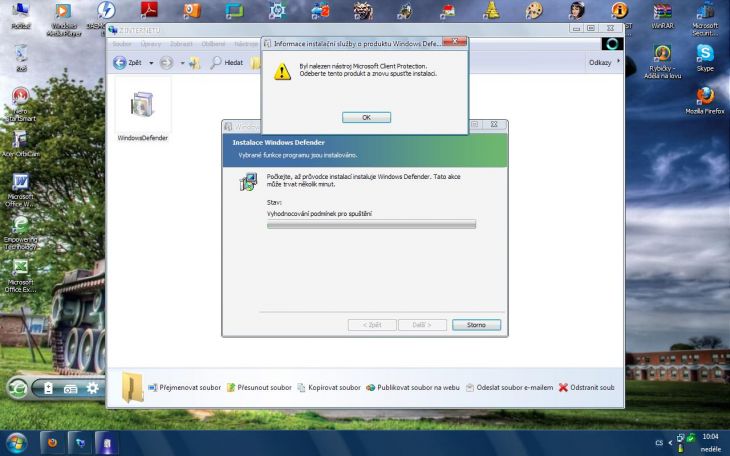Open Rybičky - Adéla na lovu shortcut
This screenshot has height=456, width=730.
pos(662,61)
